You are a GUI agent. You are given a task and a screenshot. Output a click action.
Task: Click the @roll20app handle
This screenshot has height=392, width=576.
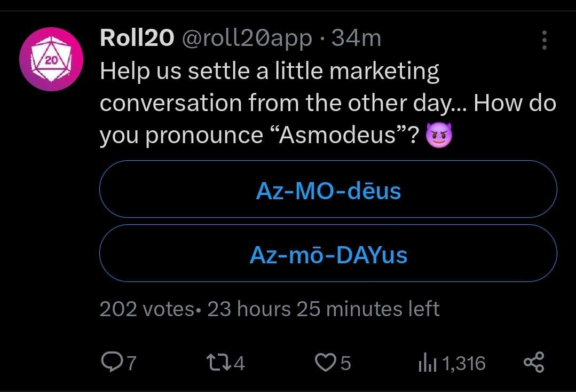click(247, 38)
